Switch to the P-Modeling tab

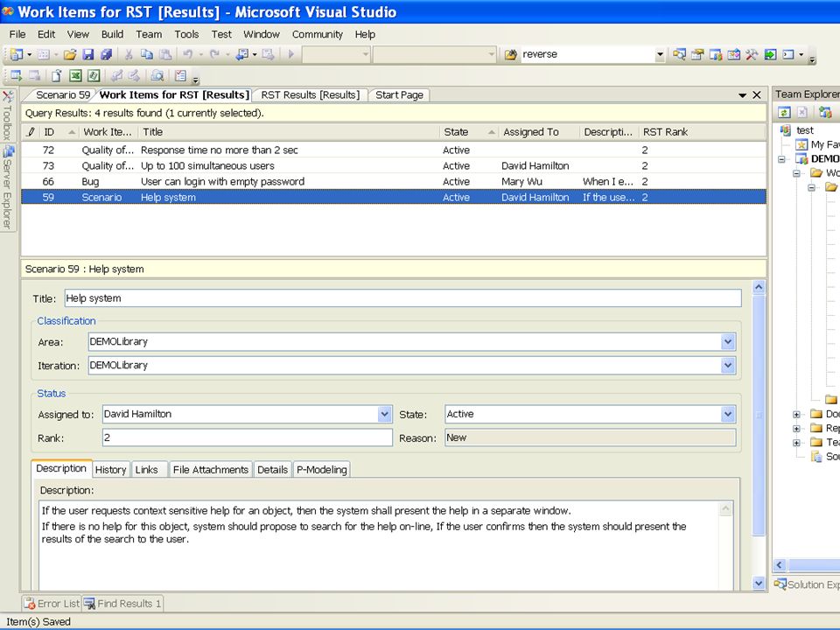(322, 470)
